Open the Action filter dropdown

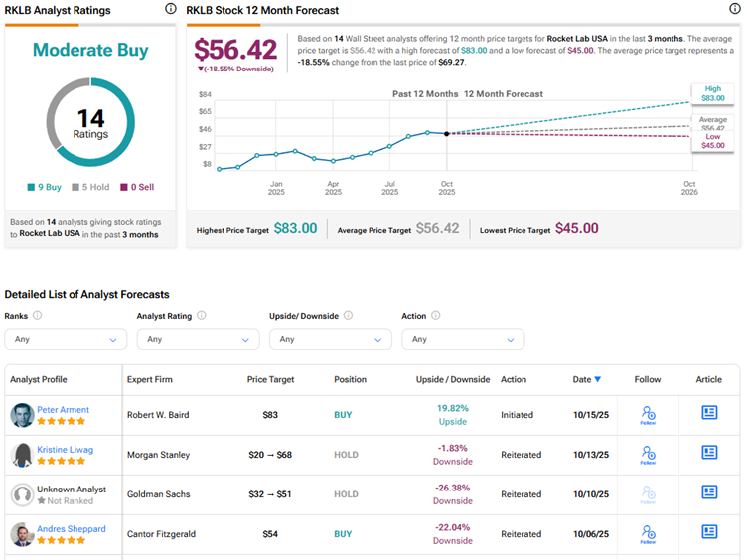click(462, 339)
